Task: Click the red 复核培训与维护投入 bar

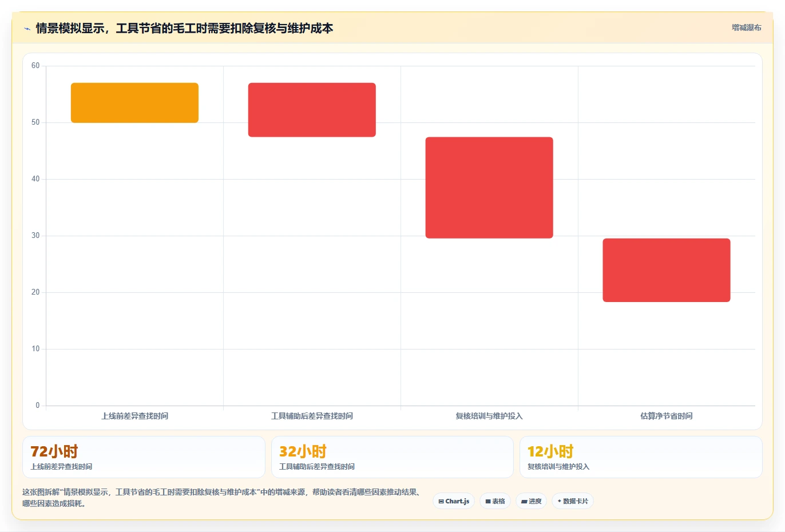Action: click(x=489, y=188)
